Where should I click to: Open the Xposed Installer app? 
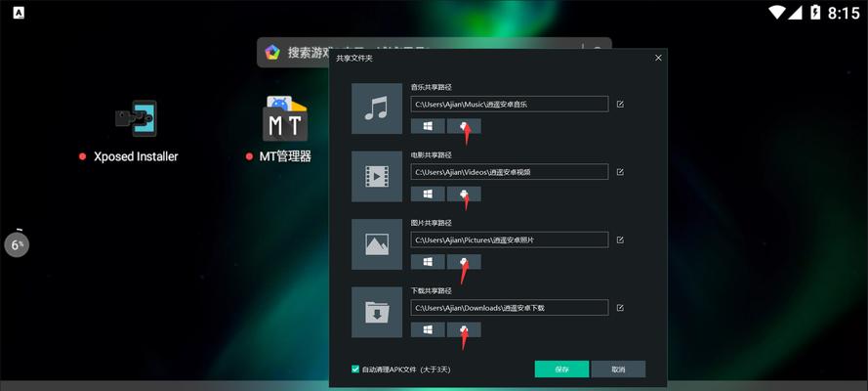coord(135,121)
